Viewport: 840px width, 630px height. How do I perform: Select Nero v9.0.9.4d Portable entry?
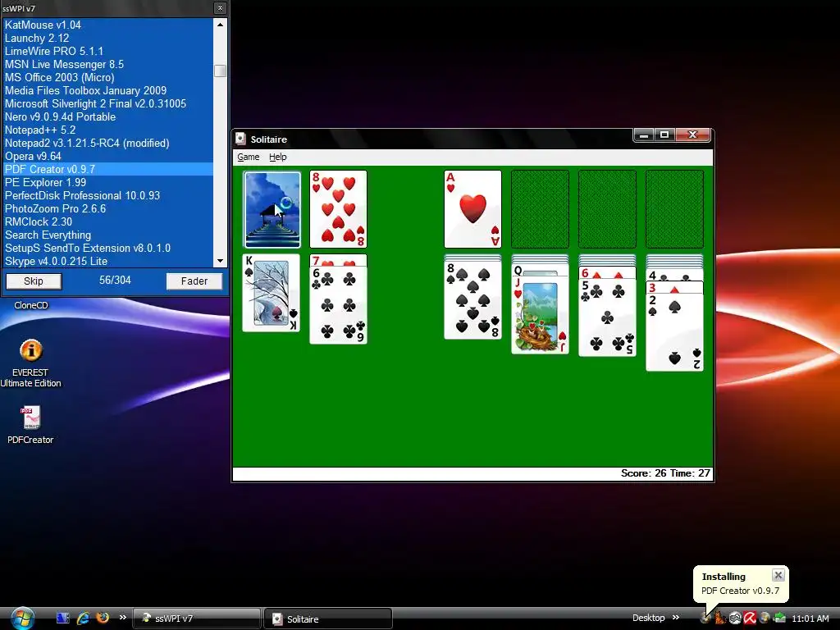point(108,116)
